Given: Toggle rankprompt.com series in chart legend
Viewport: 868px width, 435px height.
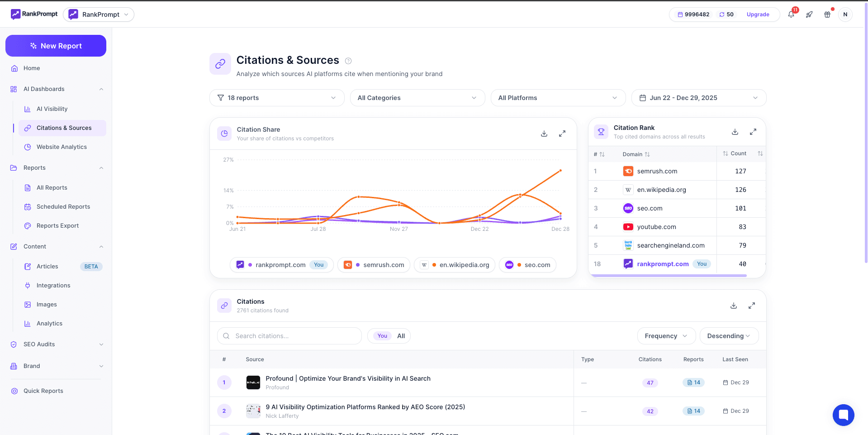Looking at the screenshot, I should [281, 265].
